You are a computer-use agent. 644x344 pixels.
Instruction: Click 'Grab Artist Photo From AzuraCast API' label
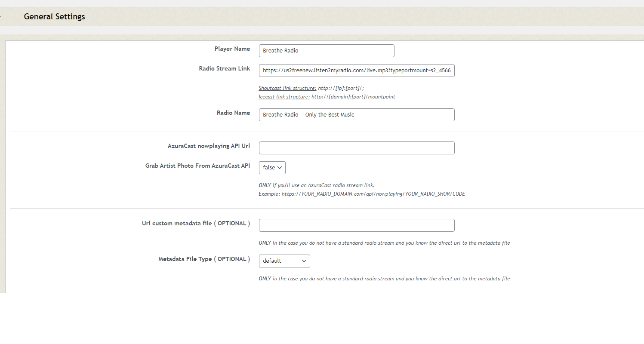[x=197, y=166]
